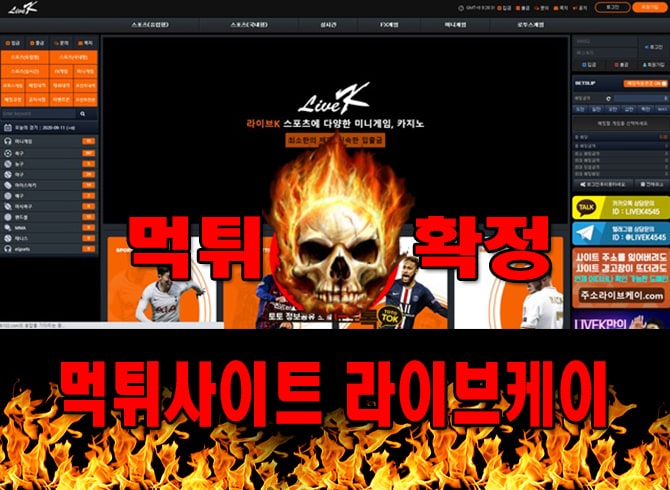Open the 미니게임 navigation tab
670x490 pixels.
point(455,25)
